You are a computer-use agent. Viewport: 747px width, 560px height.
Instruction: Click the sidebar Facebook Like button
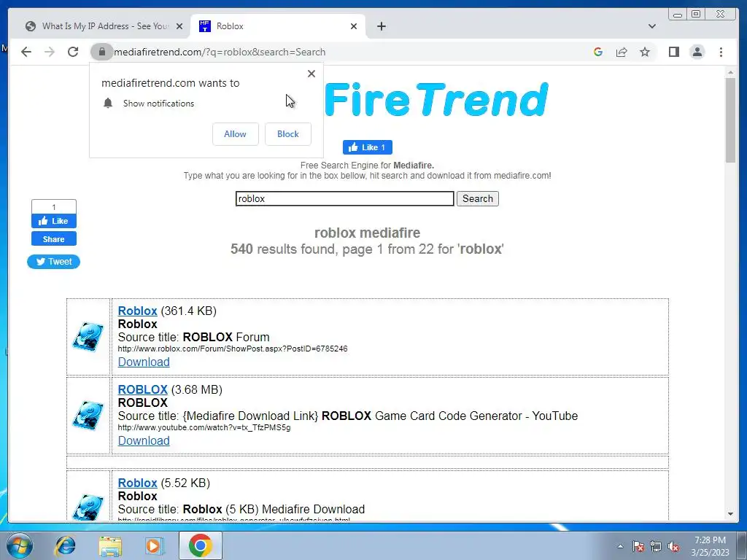(54, 221)
